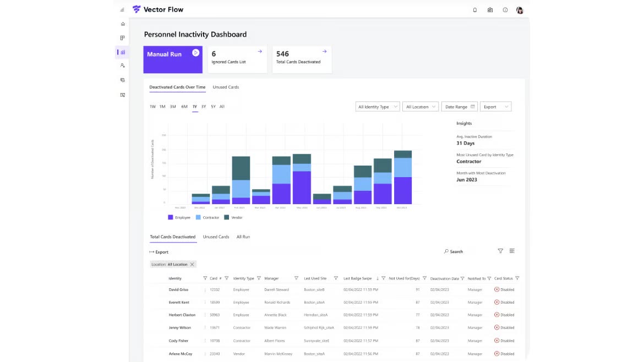644x362 pixels.
Task: Expand the All Location dropdown
Action: coord(421,107)
